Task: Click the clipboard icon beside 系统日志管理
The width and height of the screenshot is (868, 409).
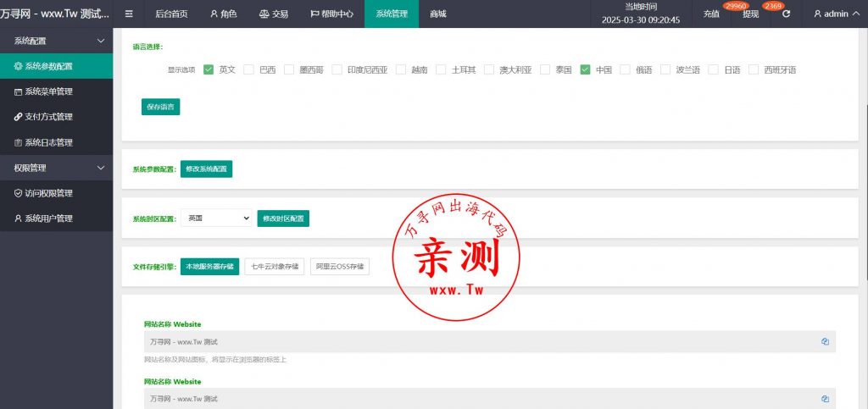Action: [x=19, y=142]
